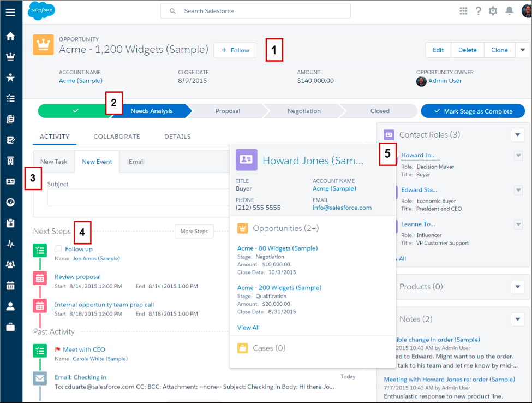Open Acme (Sample) under Account Name header
Screen dimensions: 532x403
tap(81, 81)
